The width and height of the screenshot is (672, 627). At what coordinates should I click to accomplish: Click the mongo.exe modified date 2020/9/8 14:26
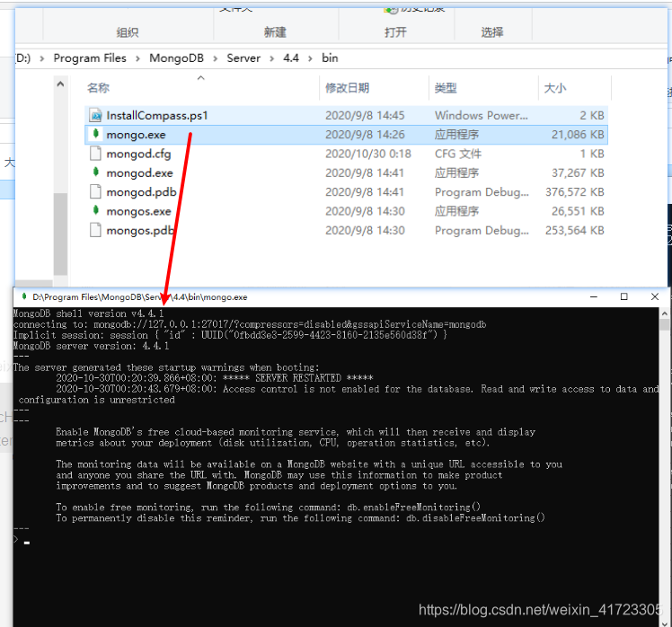[x=365, y=135]
